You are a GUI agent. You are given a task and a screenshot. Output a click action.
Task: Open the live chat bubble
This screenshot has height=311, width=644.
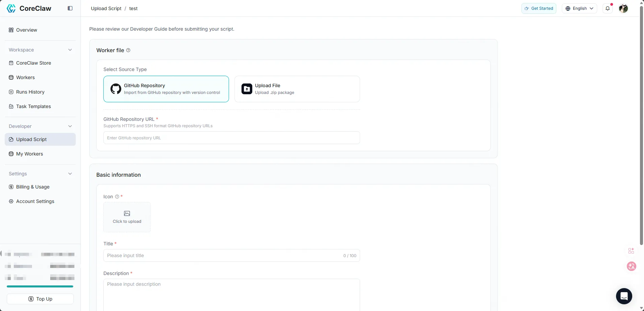point(624,296)
